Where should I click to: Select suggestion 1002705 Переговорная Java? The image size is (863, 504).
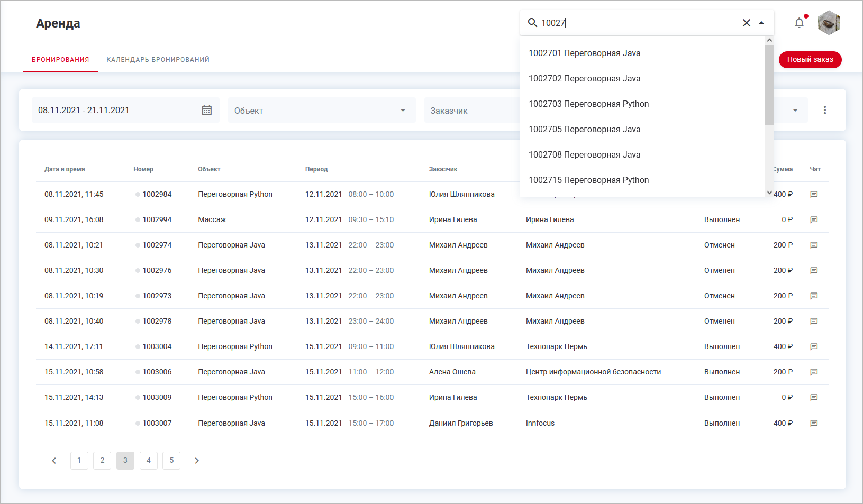[642, 129]
